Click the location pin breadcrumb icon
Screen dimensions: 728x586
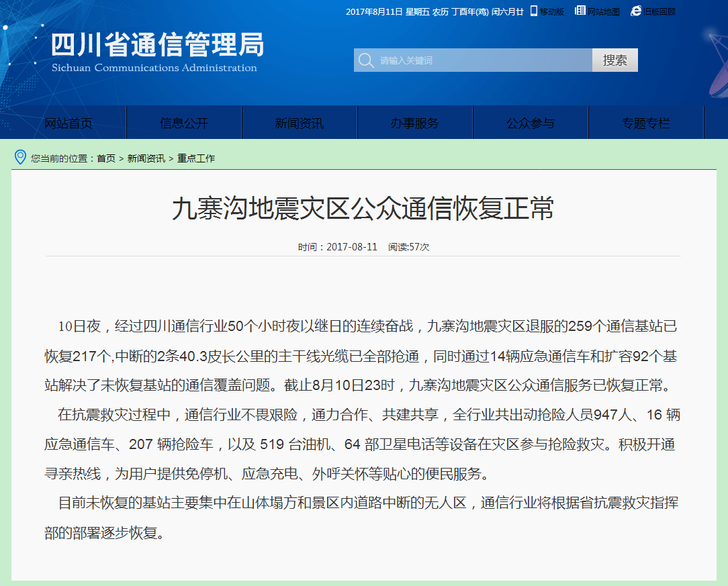[x=20, y=157]
